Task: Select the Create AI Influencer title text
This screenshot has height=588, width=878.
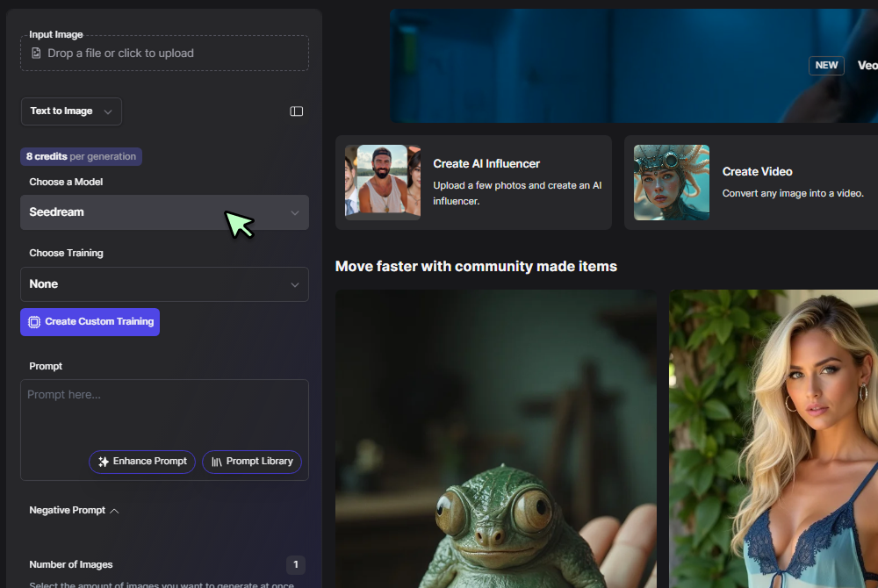Action: pos(486,164)
